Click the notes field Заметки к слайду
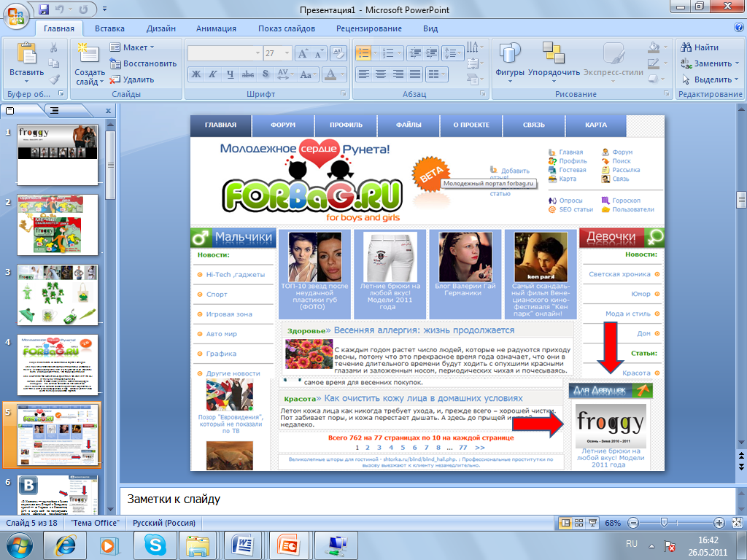This screenshot has width=747, height=560. point(427,499)
